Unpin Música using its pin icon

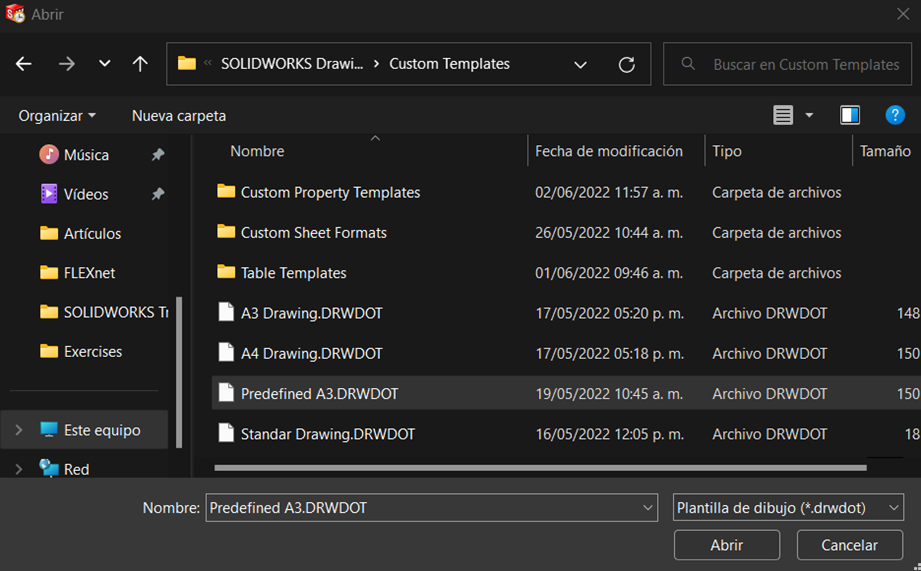coord(157,154)
